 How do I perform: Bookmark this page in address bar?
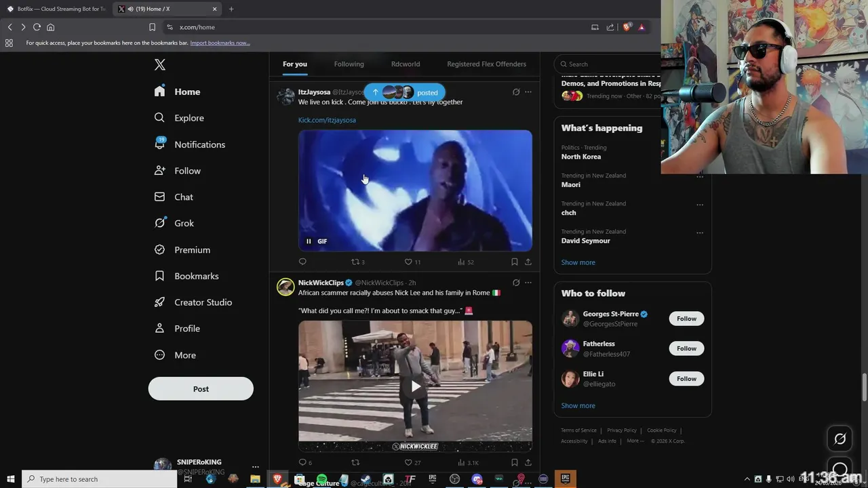pyautogui.click(x=152, y=27)
